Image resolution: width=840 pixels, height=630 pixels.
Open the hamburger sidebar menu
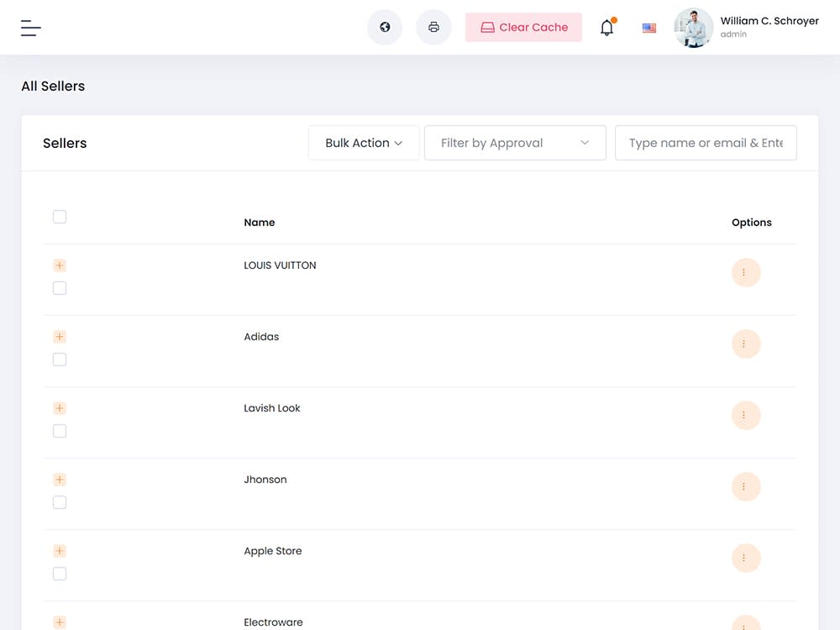click(31, 28)
